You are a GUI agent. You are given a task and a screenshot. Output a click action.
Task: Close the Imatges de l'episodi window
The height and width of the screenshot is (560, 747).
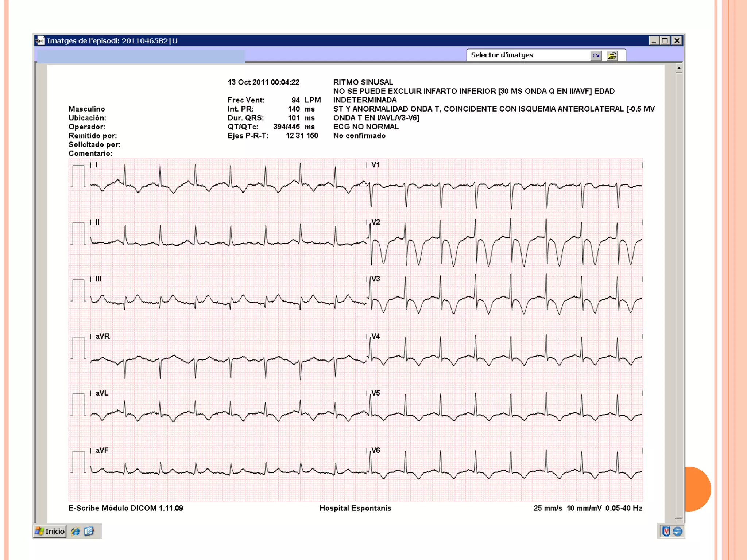[x=677, y=40]
